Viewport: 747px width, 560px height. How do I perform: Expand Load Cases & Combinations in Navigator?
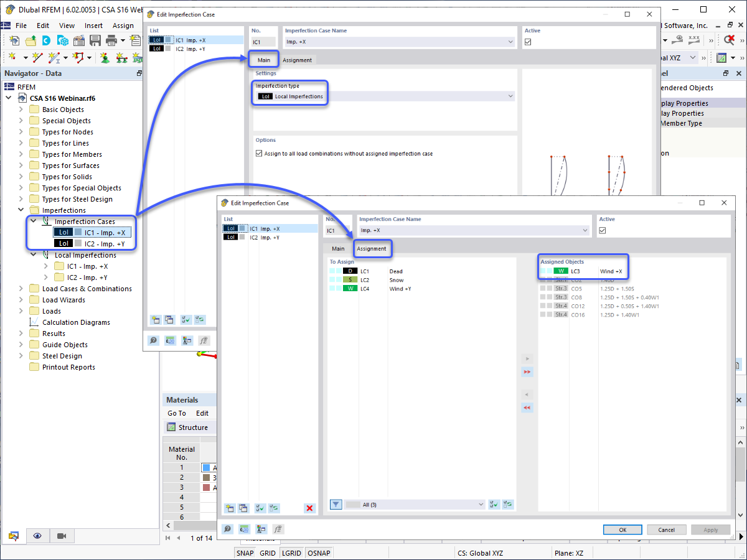pos(21,289)
